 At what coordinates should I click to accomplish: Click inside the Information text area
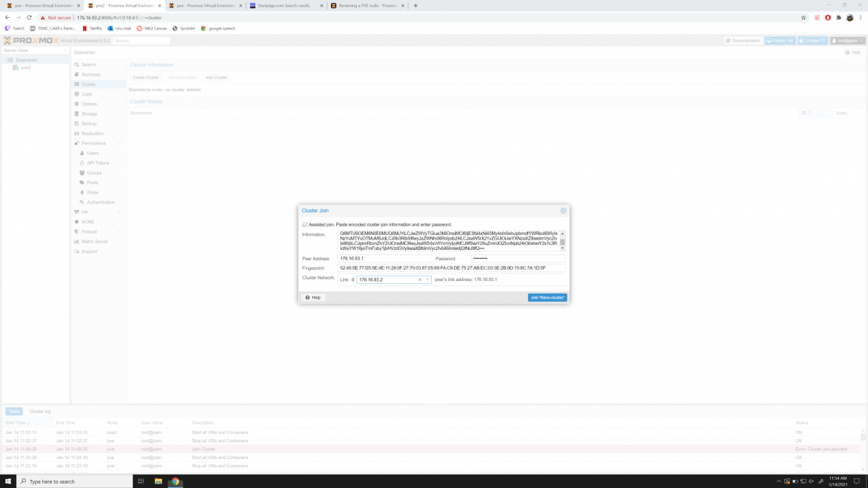[448, 241]
